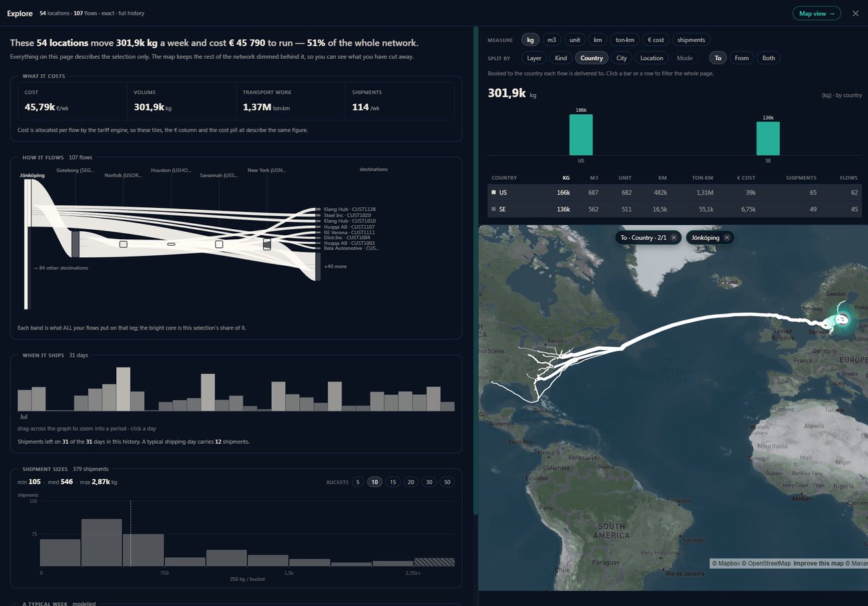Split by Location

coord(652,58)
